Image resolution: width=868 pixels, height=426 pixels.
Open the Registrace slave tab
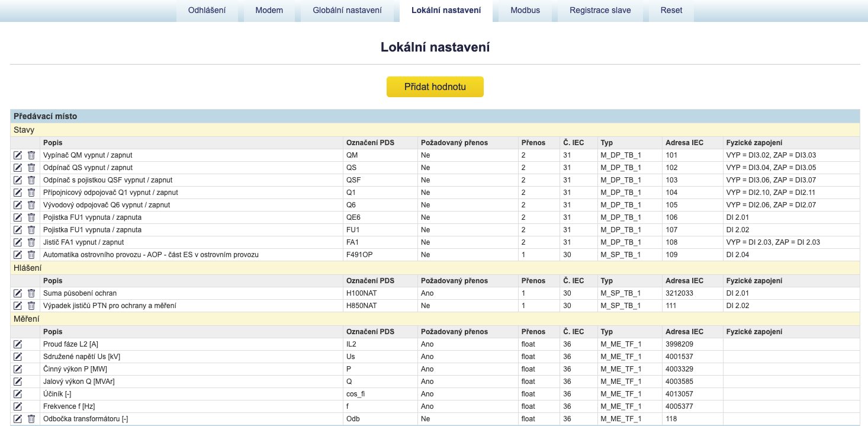click(600, 11)
